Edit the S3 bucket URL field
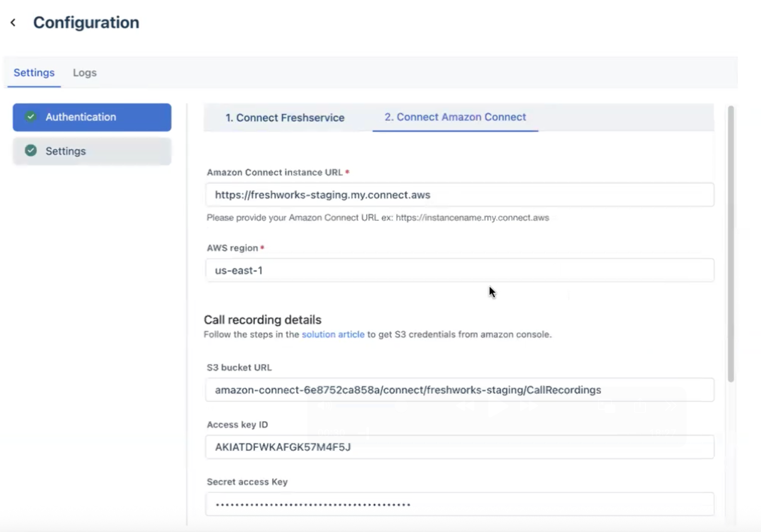Viewport: 761px width, 532px height. tap(459, 390)
